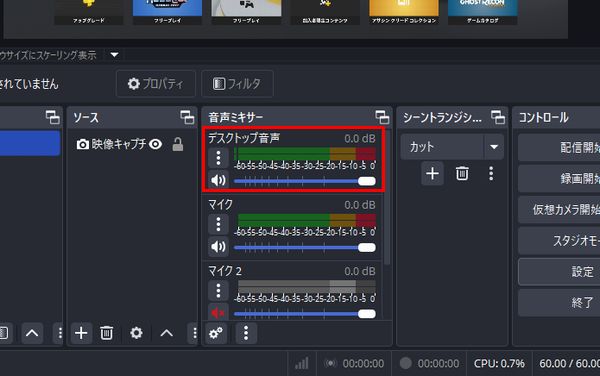
Task: Open the scaling display dropdown arrow
Action: [114, 55]
